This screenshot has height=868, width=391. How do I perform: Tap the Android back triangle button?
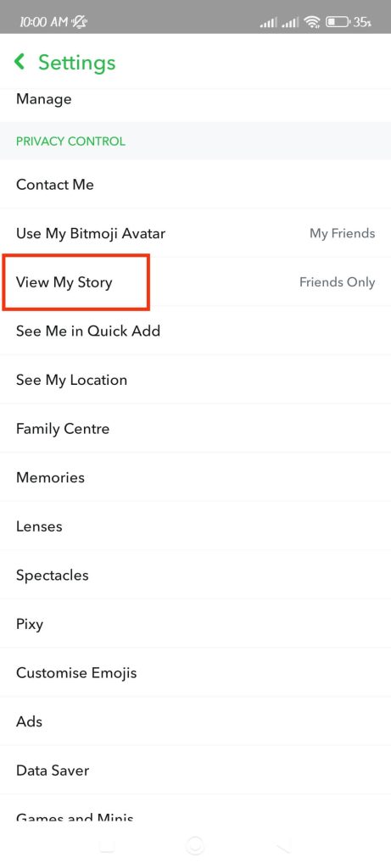point(283,845)
